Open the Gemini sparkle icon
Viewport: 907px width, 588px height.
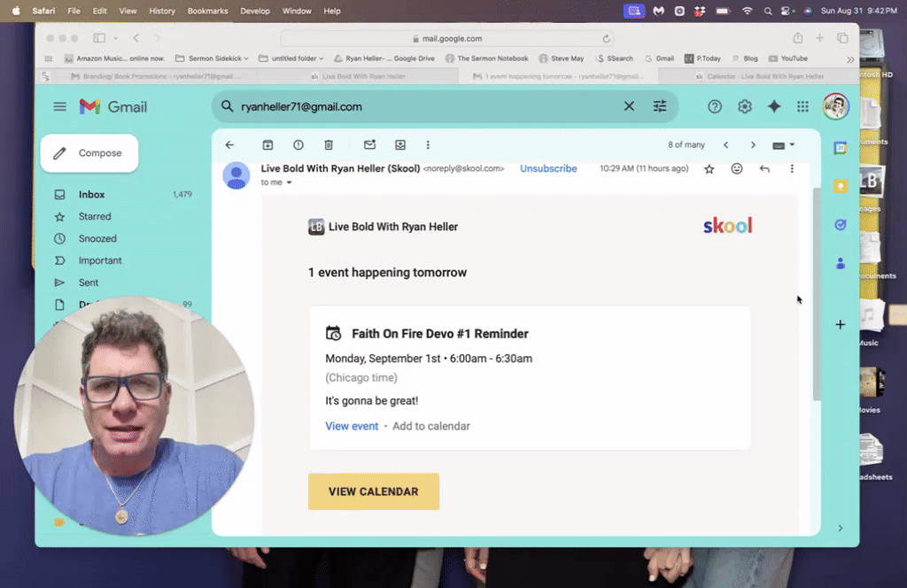pyautogui.click(x=774, y=106)
